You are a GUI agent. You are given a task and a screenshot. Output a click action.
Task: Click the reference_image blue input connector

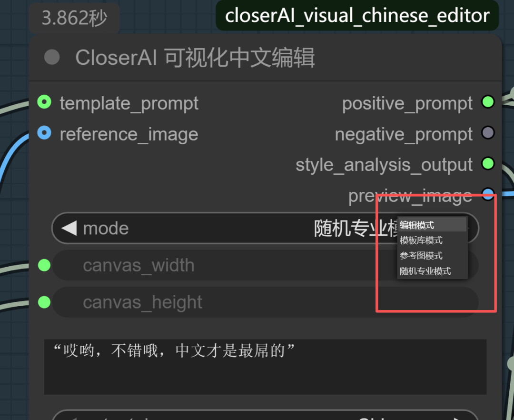tap(44, 133)
